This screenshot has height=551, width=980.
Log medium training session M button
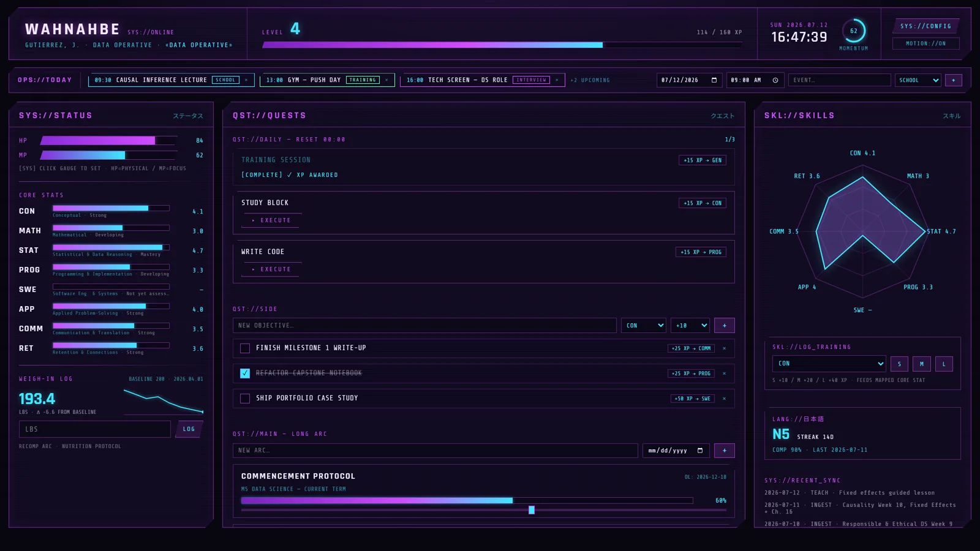point(922,364)
